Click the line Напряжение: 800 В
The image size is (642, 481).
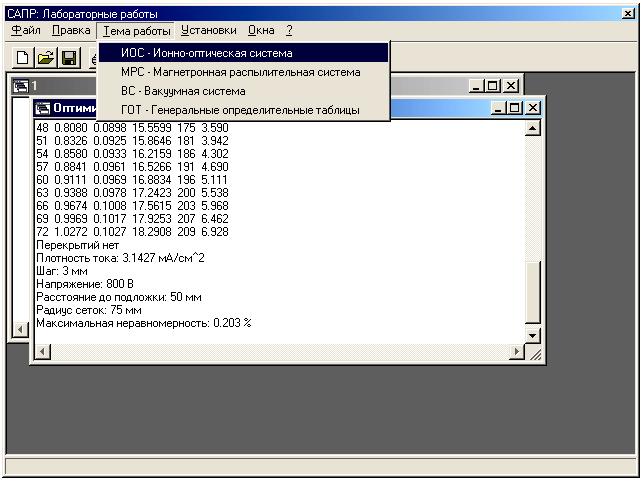coord(85,284)
